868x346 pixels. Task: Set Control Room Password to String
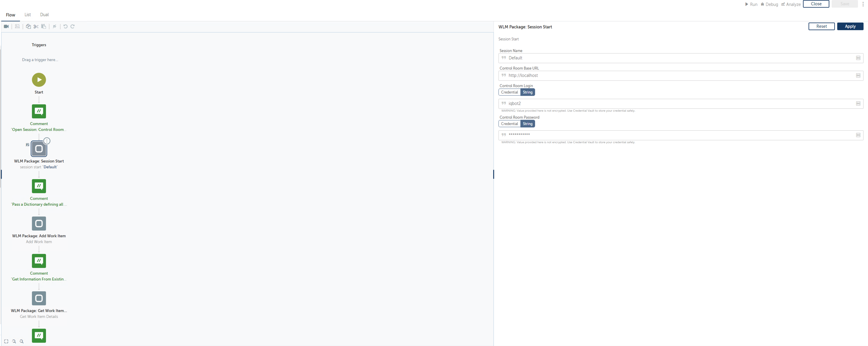coord(527,124)
